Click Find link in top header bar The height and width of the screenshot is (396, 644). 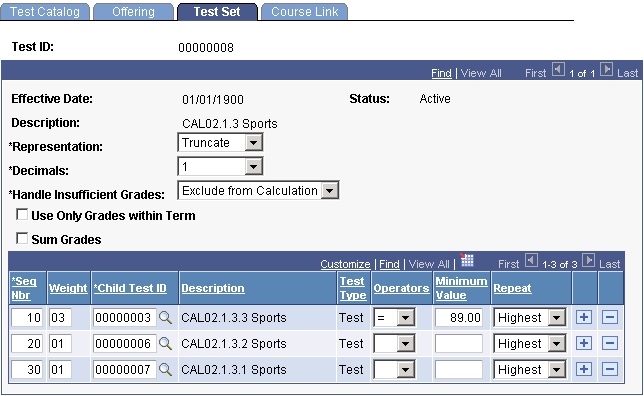click(441, 73)
